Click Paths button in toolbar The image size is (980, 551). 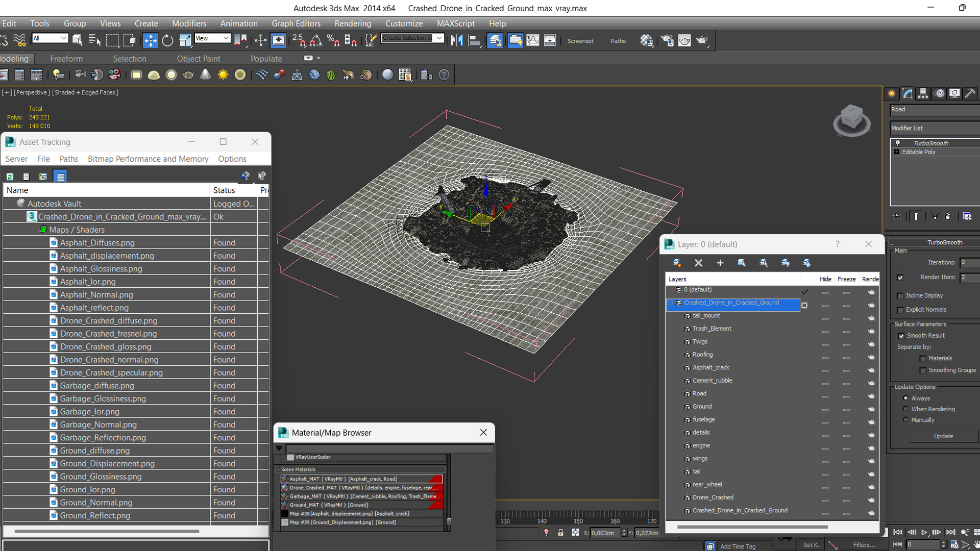[x=618, y=41]
